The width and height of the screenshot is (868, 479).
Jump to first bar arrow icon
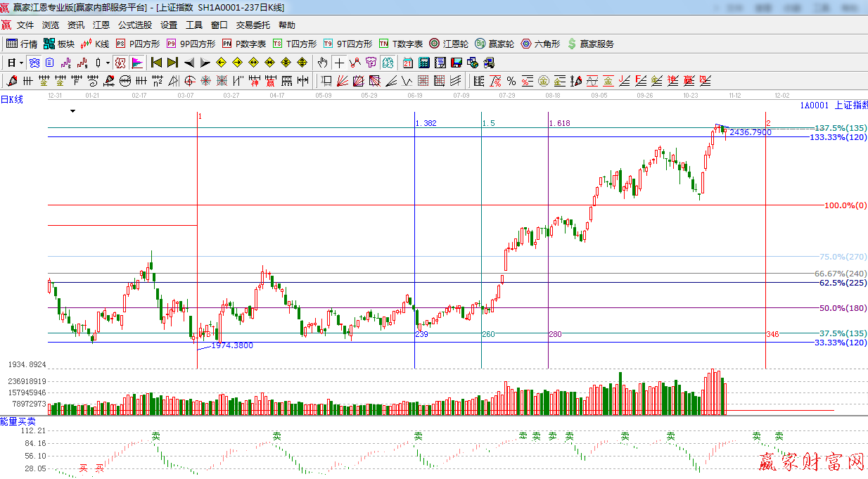click(x=156, y=63)
